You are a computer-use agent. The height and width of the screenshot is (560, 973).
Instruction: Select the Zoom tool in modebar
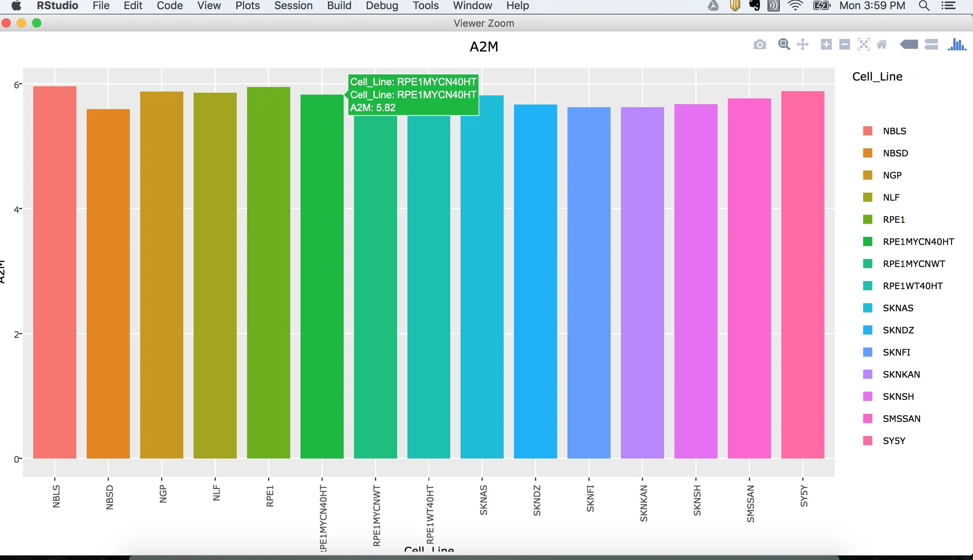(784, 45)
